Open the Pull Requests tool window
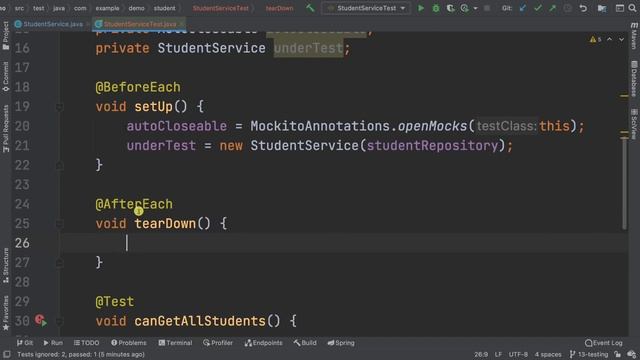 click(6, 129)
